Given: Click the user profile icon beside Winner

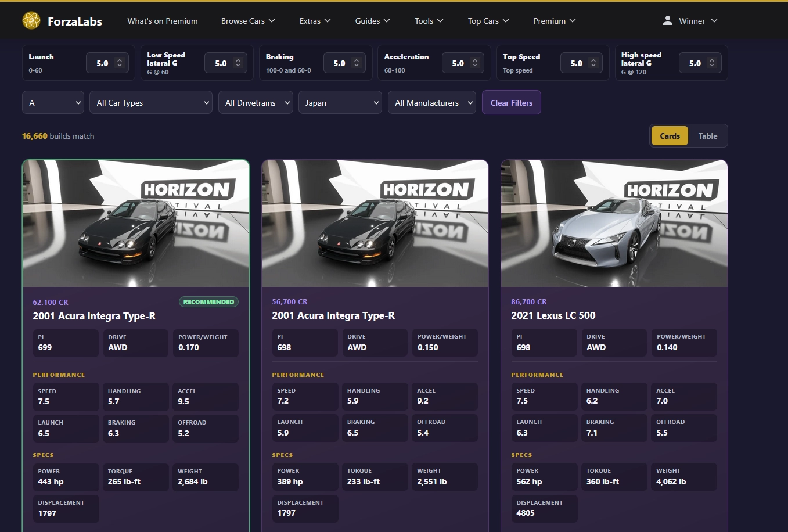Looking at the screenshot, I should (x=668, y=20).
